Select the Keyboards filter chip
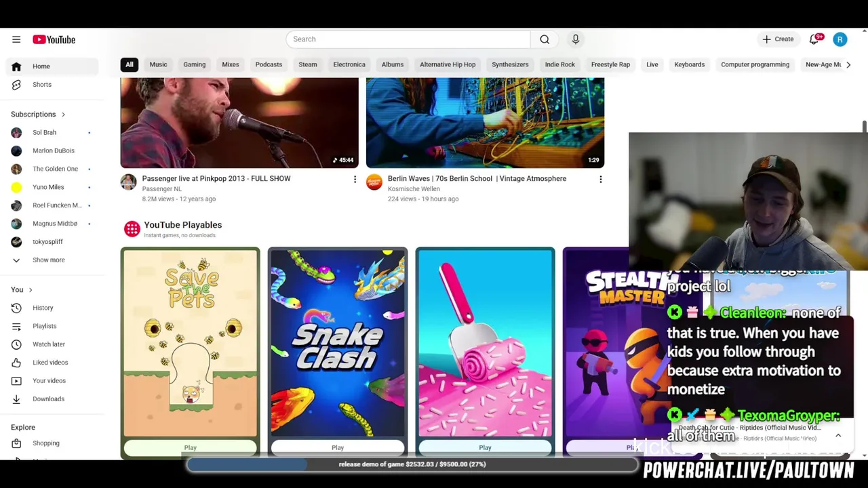 pyautogui.click(x=690, y=64)
